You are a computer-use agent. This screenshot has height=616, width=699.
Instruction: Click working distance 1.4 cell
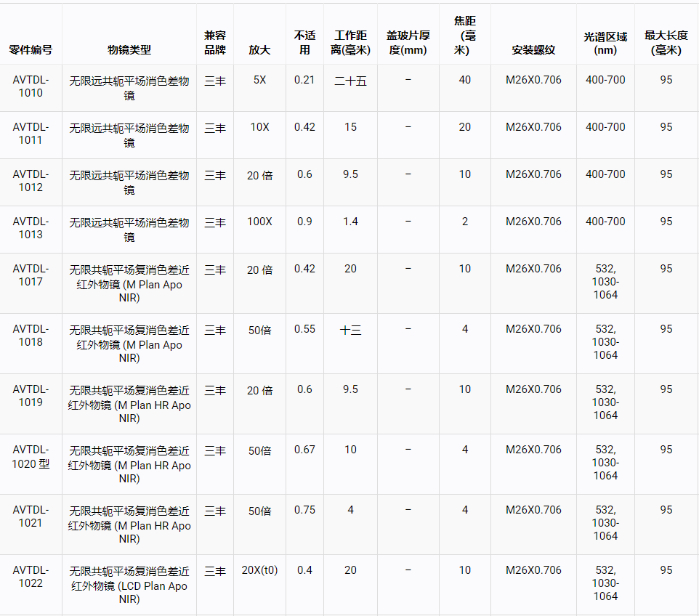point(350,222)
